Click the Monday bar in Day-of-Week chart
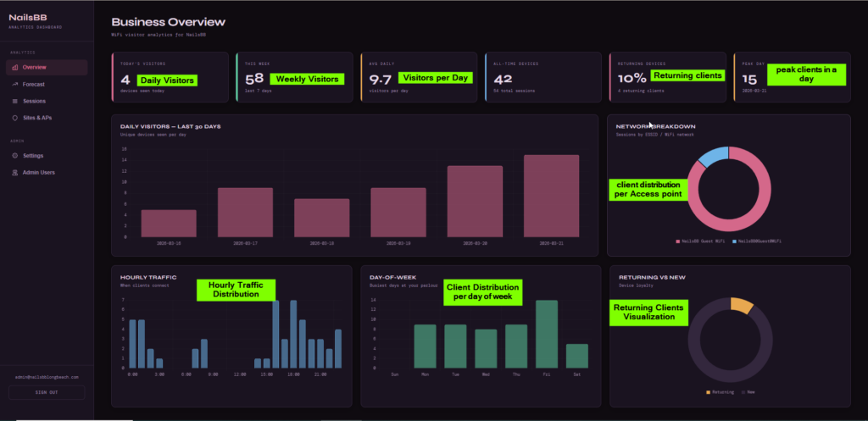The height and width of the screenshot is (421, 868). 426,346
